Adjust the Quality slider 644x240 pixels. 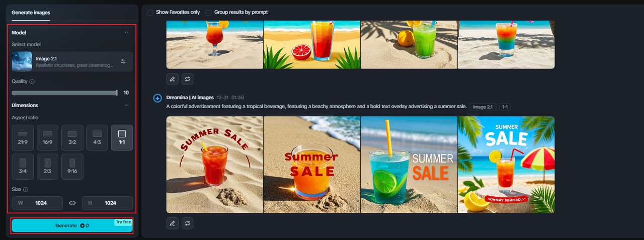(64, 93)
